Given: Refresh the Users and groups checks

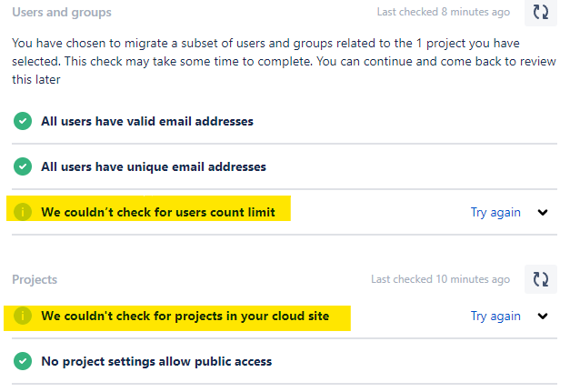Looking at the screenshot, I should point(541,13).
